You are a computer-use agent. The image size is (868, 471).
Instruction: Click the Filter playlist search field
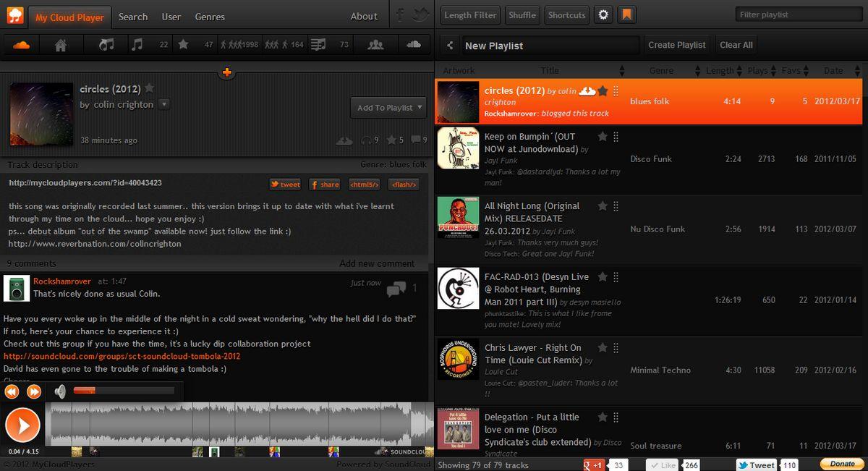pyautogui.click(x=798, y=14)
